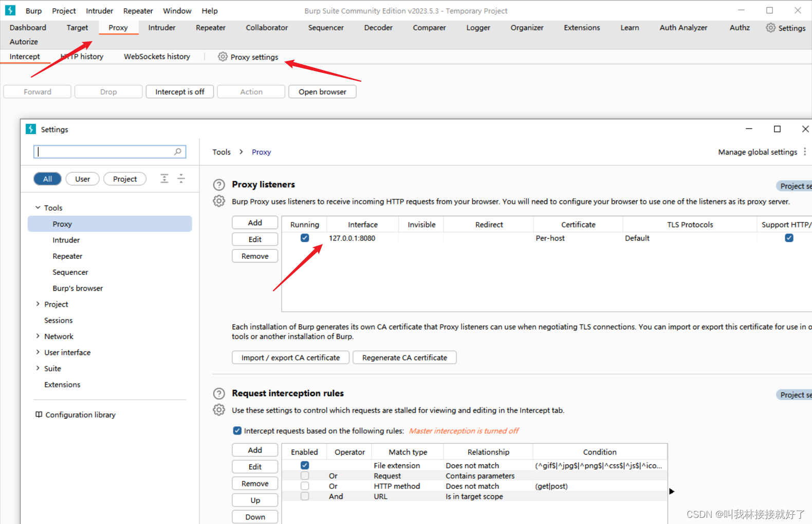Toggle Intercept requests based on following rules

[237, 431]
